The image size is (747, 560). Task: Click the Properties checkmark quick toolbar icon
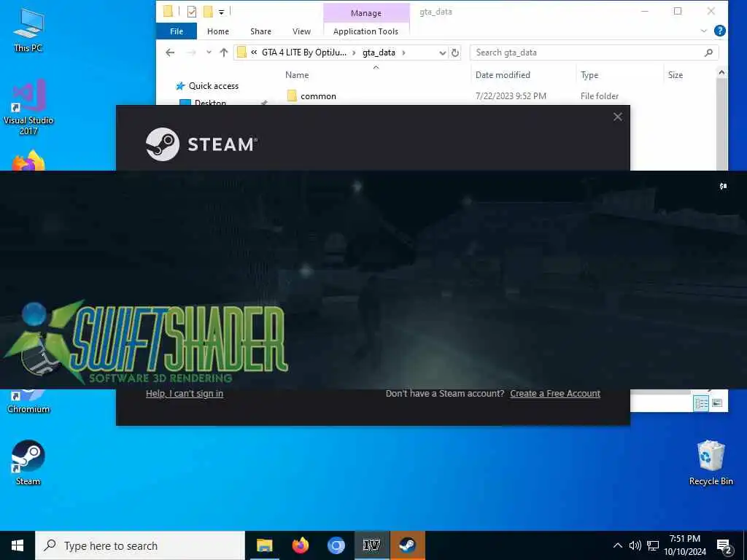[x=192, y=12]
